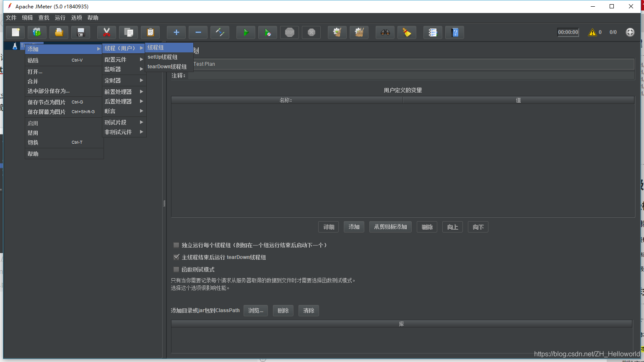Viewport: 644px width, 362px height.
Task: Choose setUp线程组 menu entry
Action: [x=169, y=57]
